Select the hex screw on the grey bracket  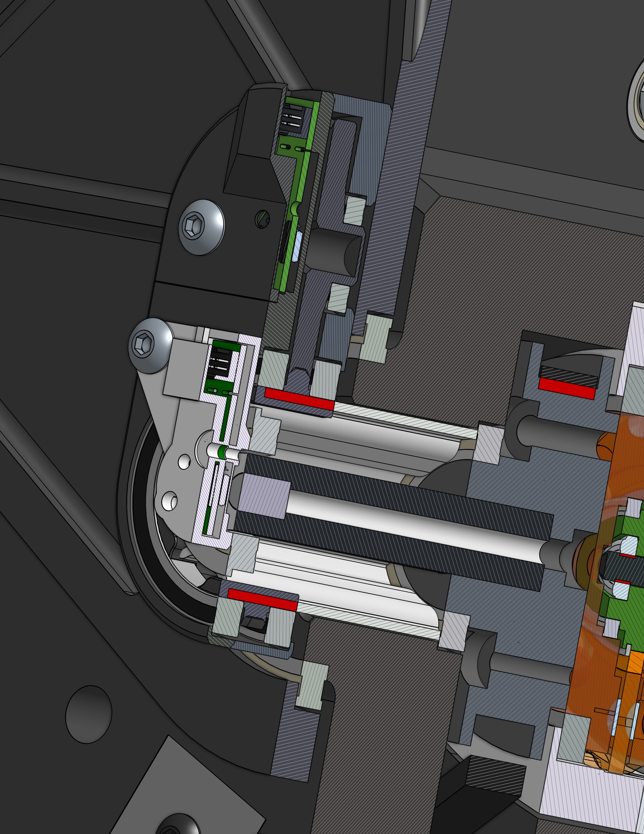click(x=150, y=346)
